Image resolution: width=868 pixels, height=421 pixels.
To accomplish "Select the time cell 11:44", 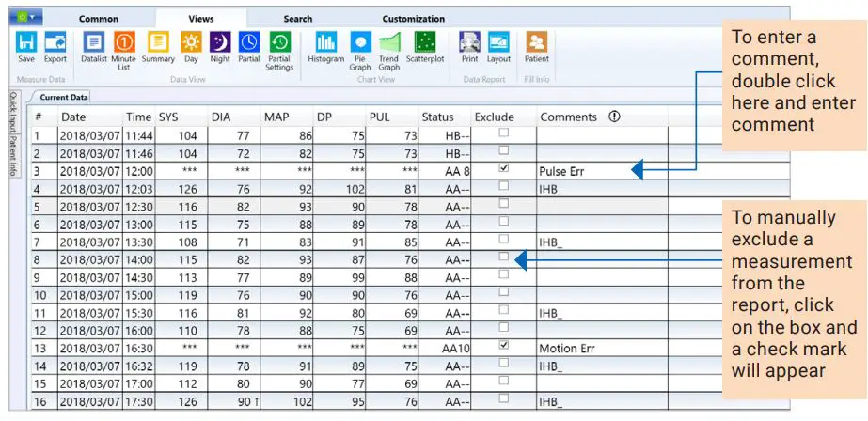I will [139, 136].
